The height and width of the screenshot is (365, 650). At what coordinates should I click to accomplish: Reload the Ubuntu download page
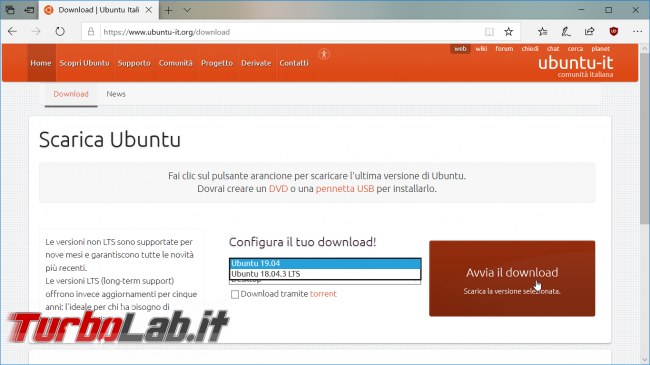pyautogui.click(x=60, y=32)
